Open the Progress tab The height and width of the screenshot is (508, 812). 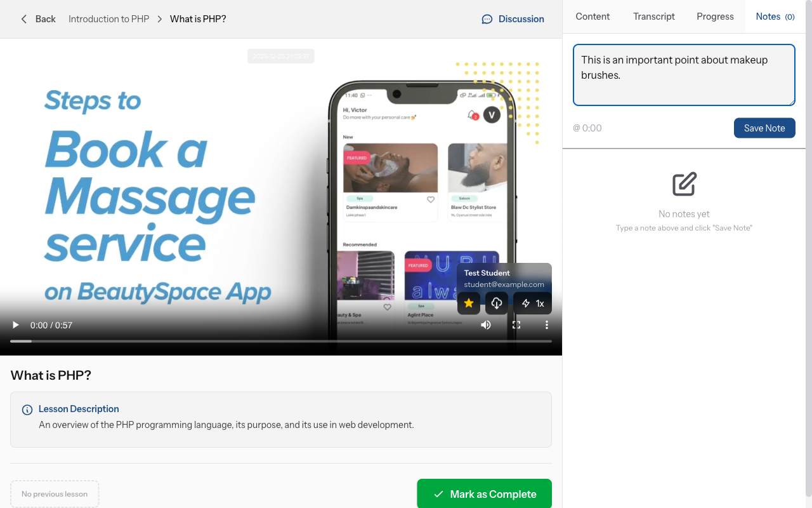pyautogui.click(x=715, y=17)
